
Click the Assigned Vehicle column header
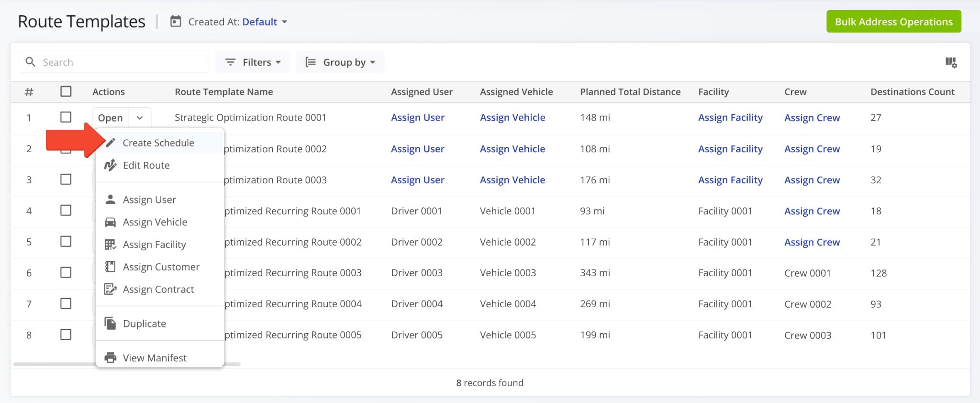coord(516,92)
